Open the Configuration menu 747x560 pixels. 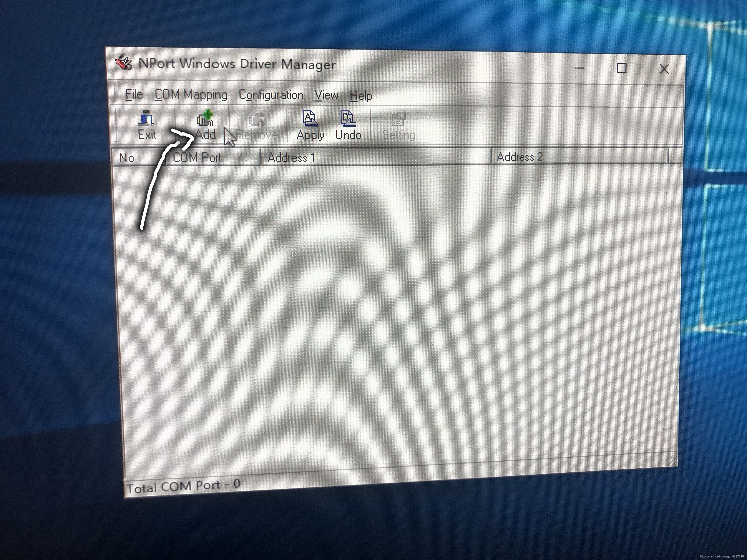point(271,96)
